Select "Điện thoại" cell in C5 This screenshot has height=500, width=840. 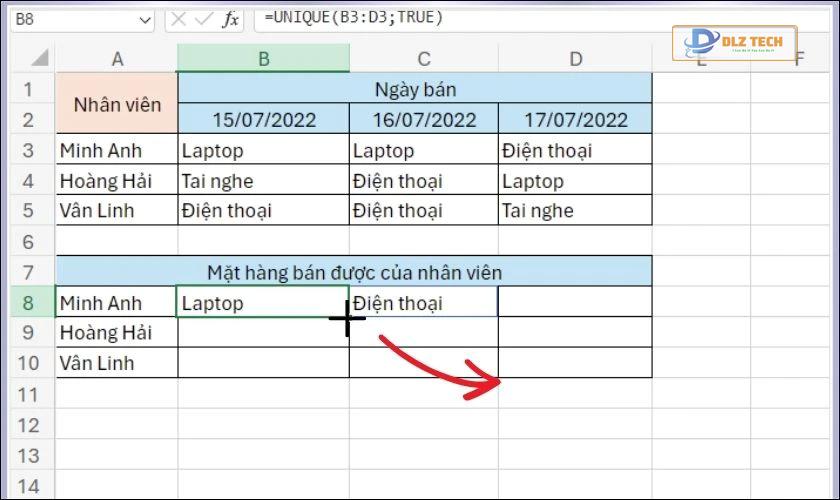(424, 210)
